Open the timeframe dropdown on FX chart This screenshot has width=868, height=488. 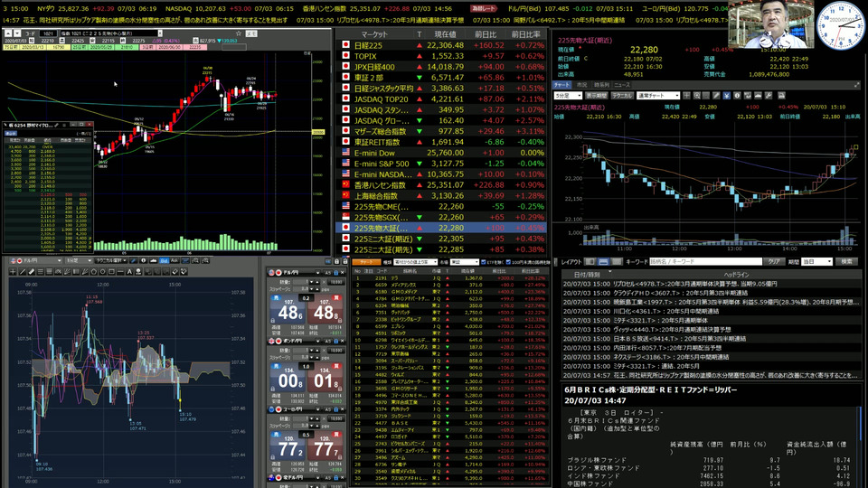click(79, 260)
